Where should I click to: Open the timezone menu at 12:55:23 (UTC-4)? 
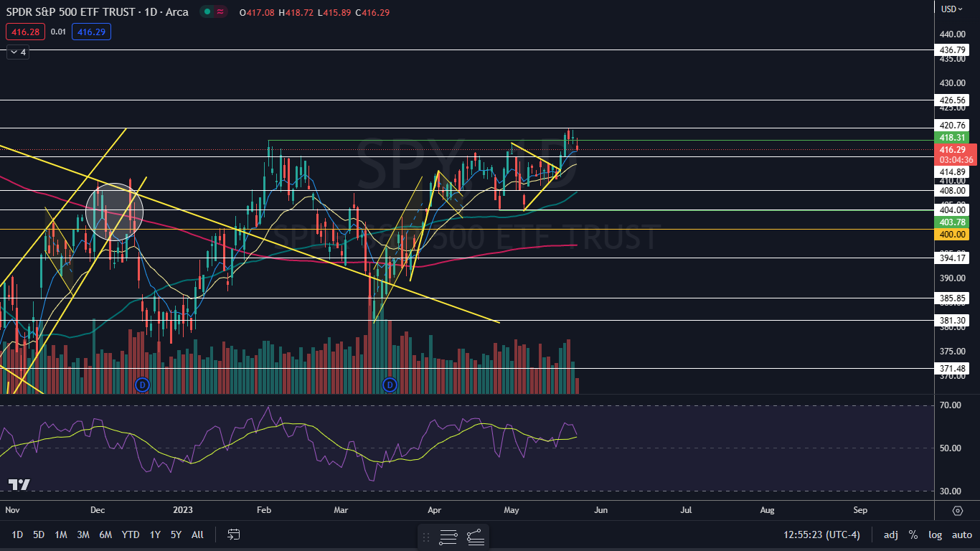pyautogui.click(x=822, y=534)
